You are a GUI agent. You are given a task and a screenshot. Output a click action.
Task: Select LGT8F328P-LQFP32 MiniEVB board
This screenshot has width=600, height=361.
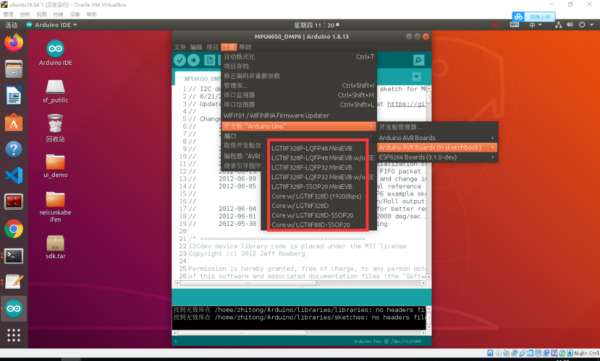[318, 168]
